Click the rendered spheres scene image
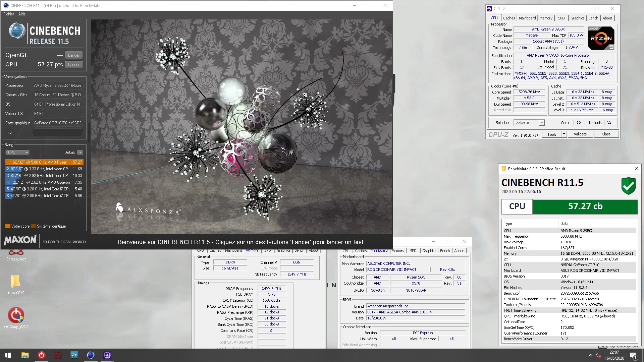This screenshot has width=644, height=362. point(241,127)
